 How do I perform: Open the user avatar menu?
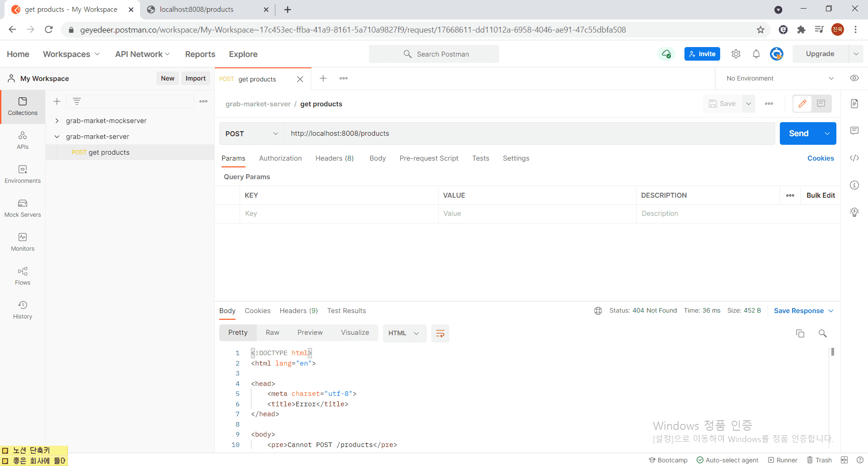tap(777, 54)
